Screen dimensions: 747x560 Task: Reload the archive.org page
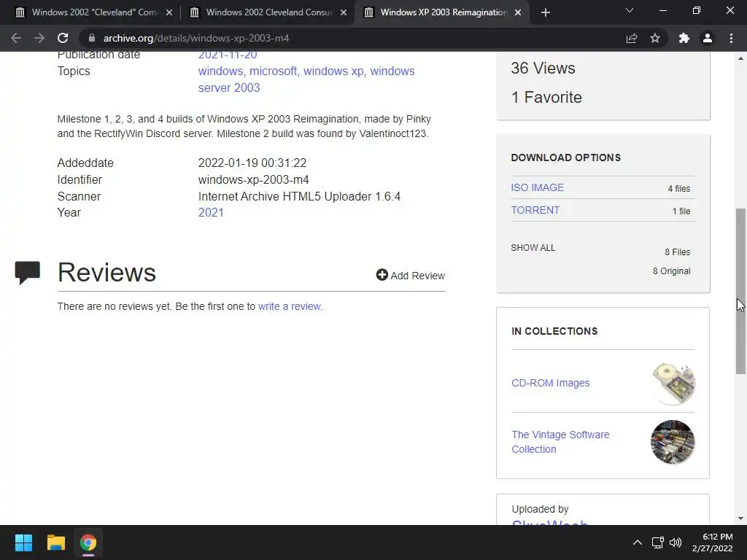[63, 38]
